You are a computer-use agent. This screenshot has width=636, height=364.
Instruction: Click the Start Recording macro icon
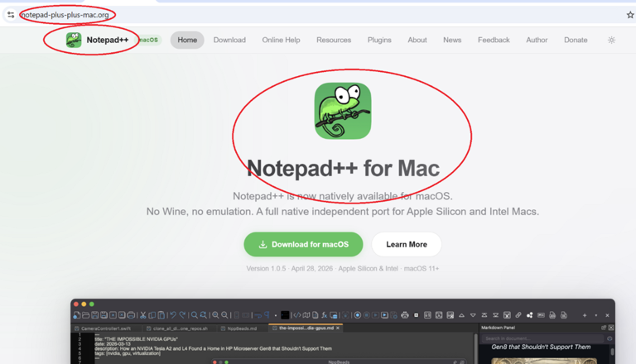coord(358,315)
